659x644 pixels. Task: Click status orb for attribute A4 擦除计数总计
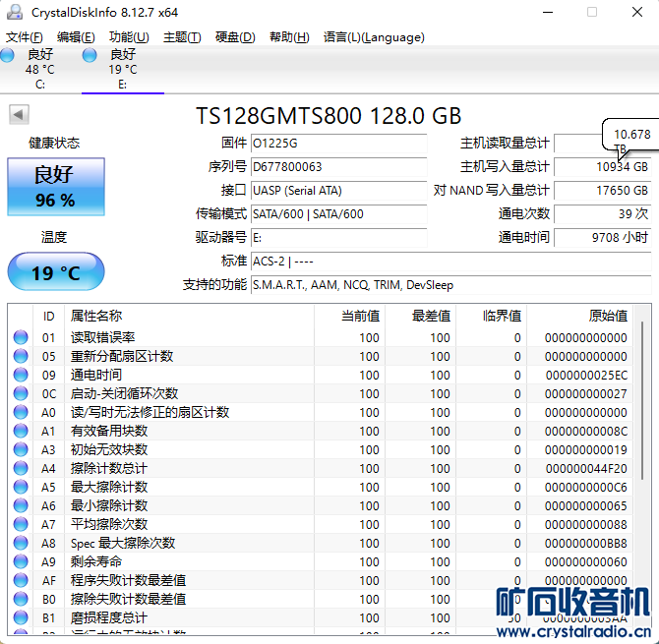click(21, 468)
